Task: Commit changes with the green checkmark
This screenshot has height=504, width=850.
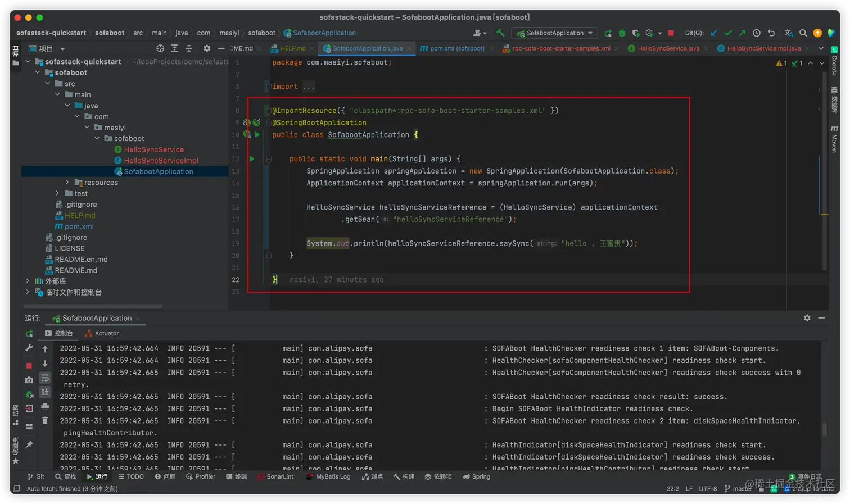Action: 729,33
